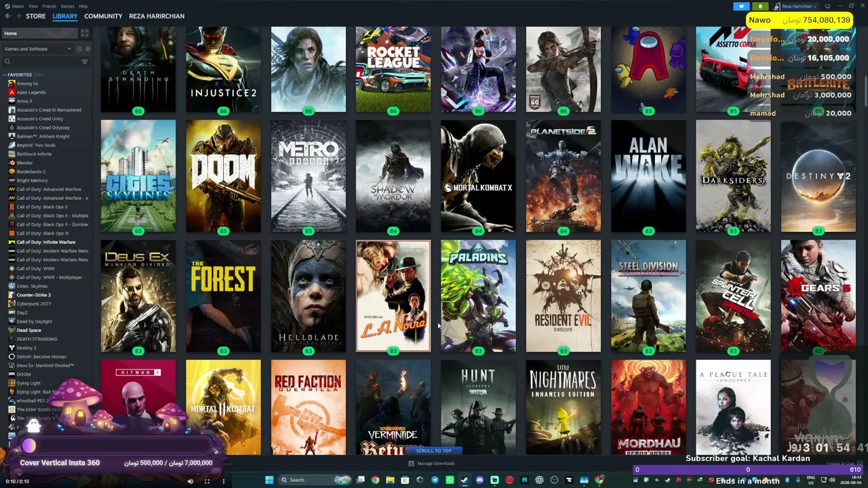Viewport: 868px width, 488px height.
Task: Click the Among Us icon in sidebar
Action: coord(12,83)
